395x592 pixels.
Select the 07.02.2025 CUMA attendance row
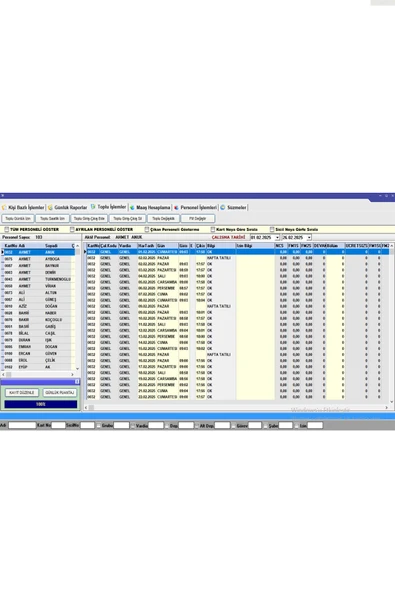238,294
